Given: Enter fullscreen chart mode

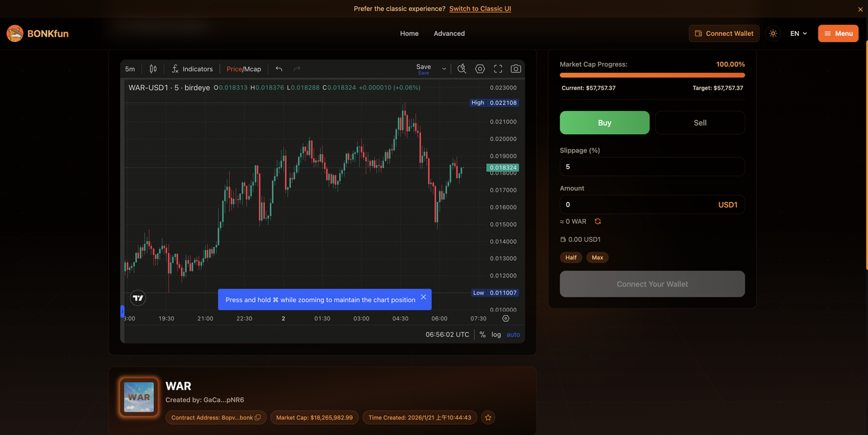Looking at the screenshot, I should (498, 69).
